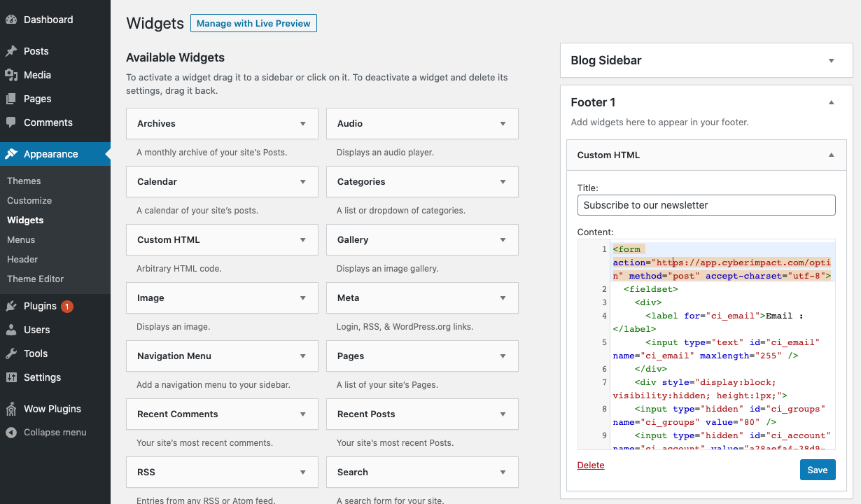Click the Wow Plugins icon

(13, 409)
